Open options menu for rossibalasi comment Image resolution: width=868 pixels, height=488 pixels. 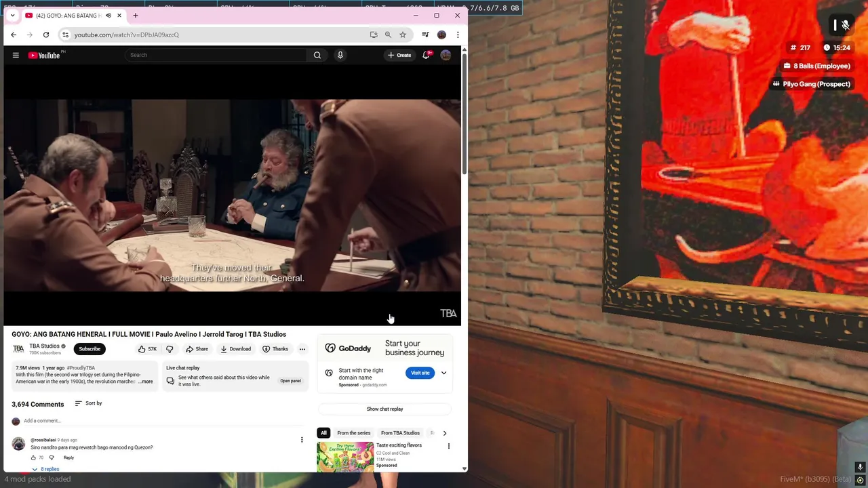pos(302,440)
